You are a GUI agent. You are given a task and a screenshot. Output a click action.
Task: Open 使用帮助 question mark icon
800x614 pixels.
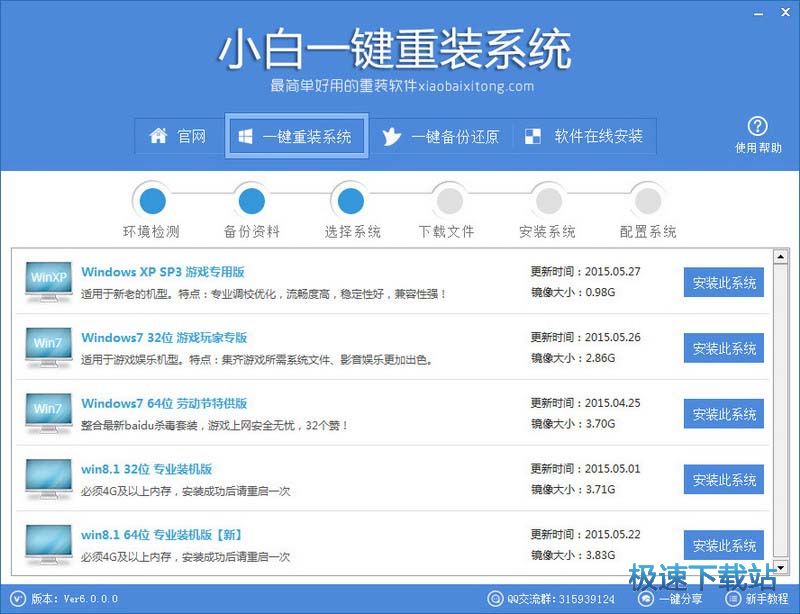(x=758, y=126)
